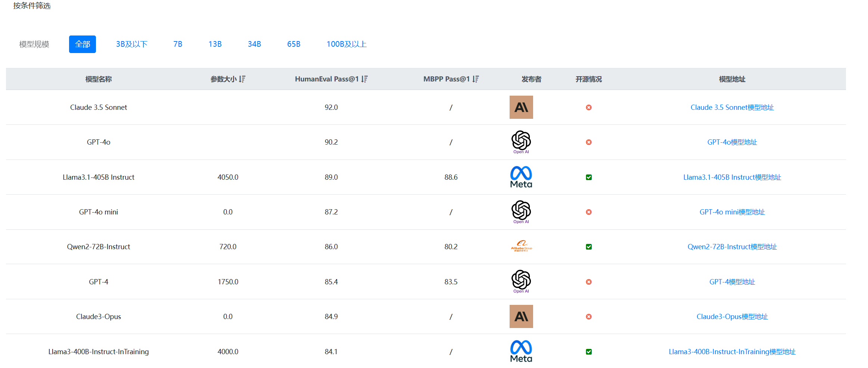Image resolution: width=868 pixels, height=368 pixels.
Task: Click the red closed-source icon for Claude3-Opus
Action: [x=589, y=316]
